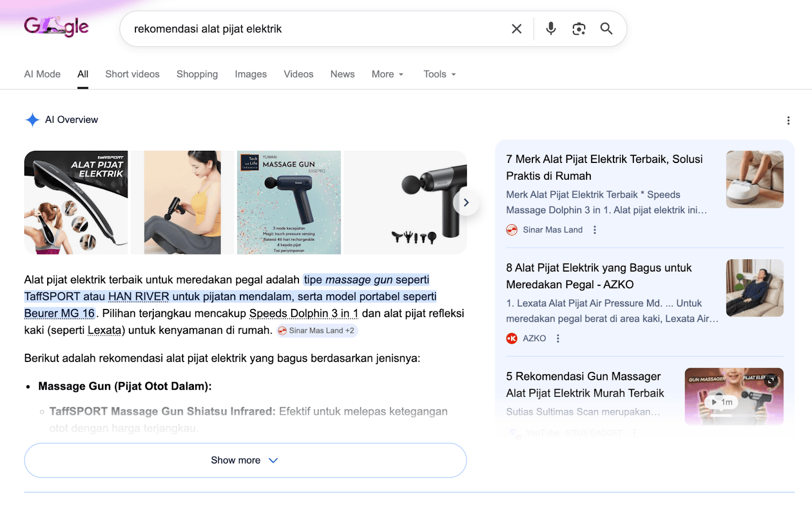Click the Lexata link in overview text
This screenshot has width=812, height=506.
coord(105,330)
